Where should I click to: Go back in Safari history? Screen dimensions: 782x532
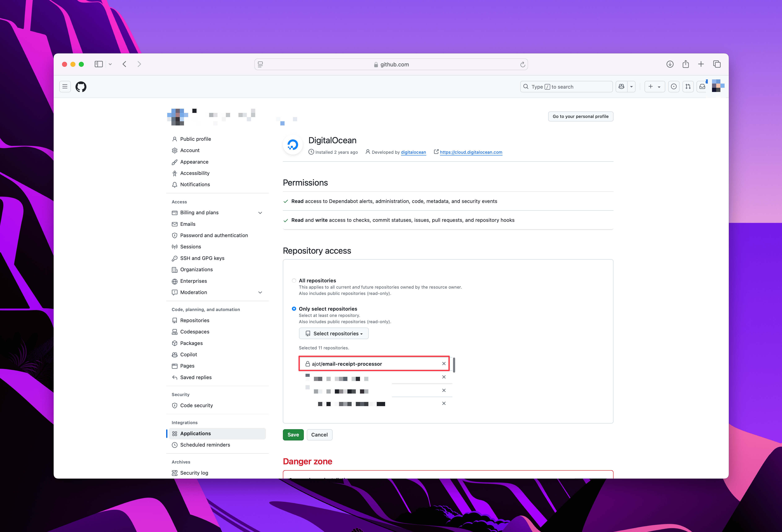[x=124, y=64]
